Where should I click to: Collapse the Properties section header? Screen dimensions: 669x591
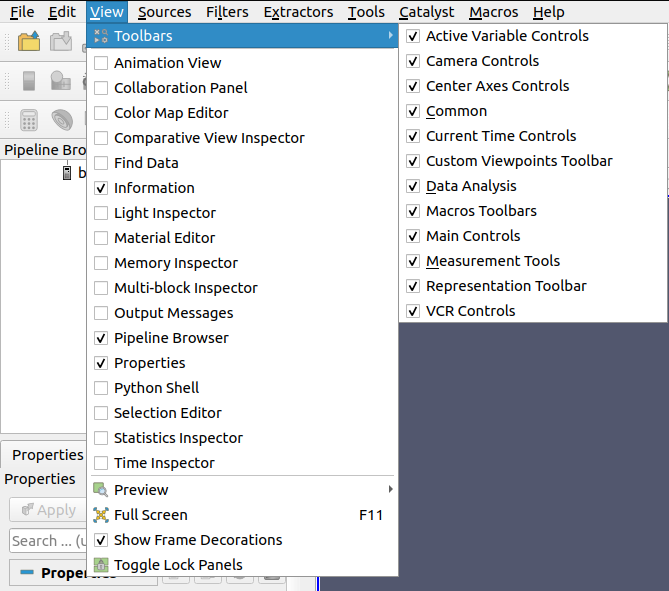[x=26, y=572]
